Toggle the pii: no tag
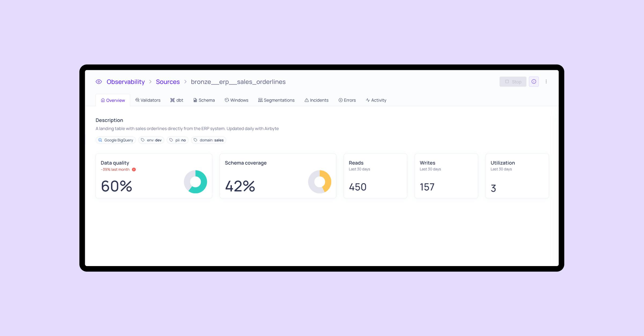This screenshot has width=644, height=336. [x=178, y=140]
